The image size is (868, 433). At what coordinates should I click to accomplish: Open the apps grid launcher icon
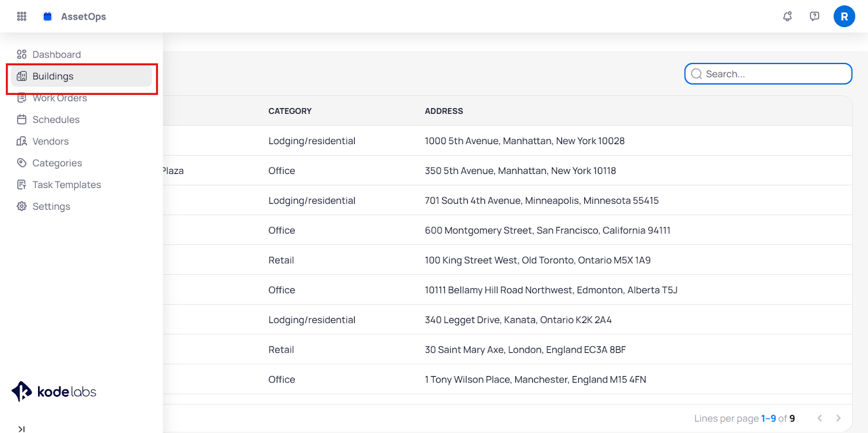22,16
